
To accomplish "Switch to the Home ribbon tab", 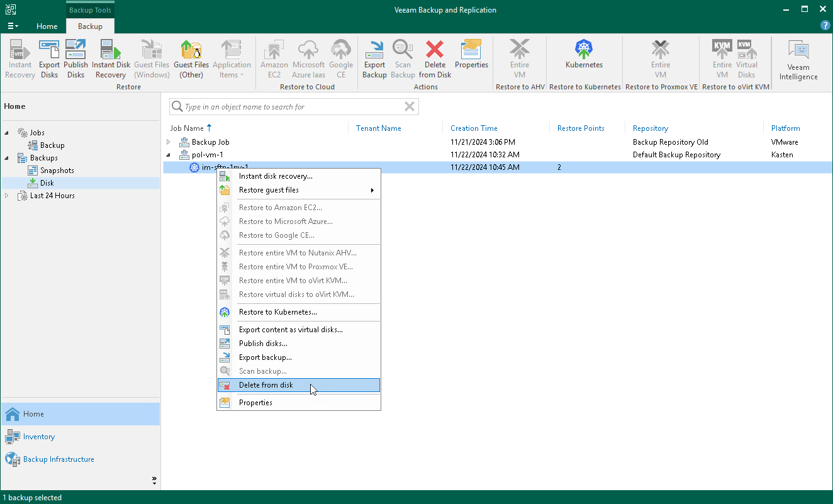I will (x=47, y=26).
